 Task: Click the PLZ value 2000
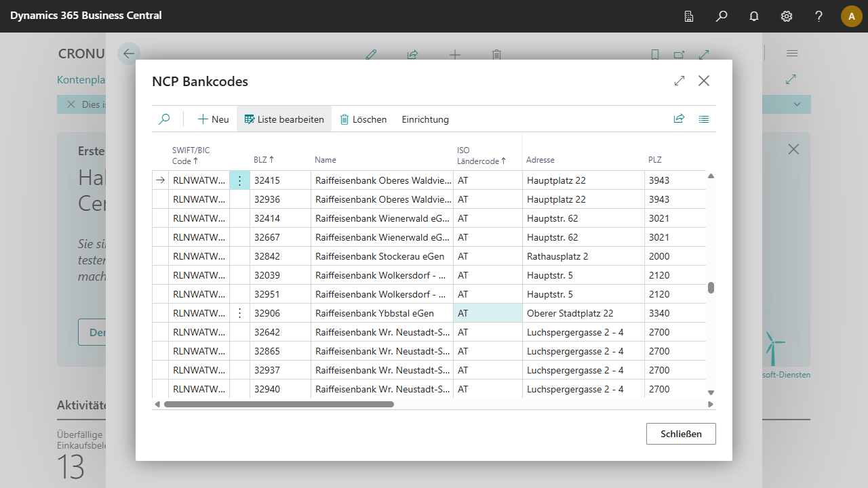(x=659, y=256)
